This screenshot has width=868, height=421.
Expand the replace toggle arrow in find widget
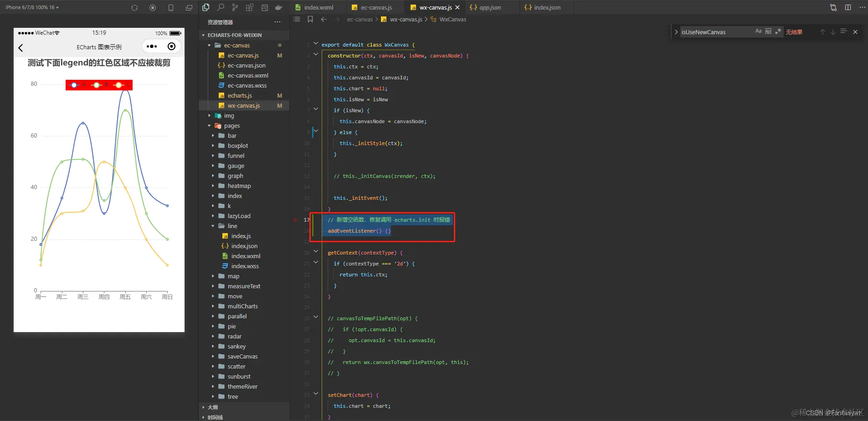click(x=676, y=32)
